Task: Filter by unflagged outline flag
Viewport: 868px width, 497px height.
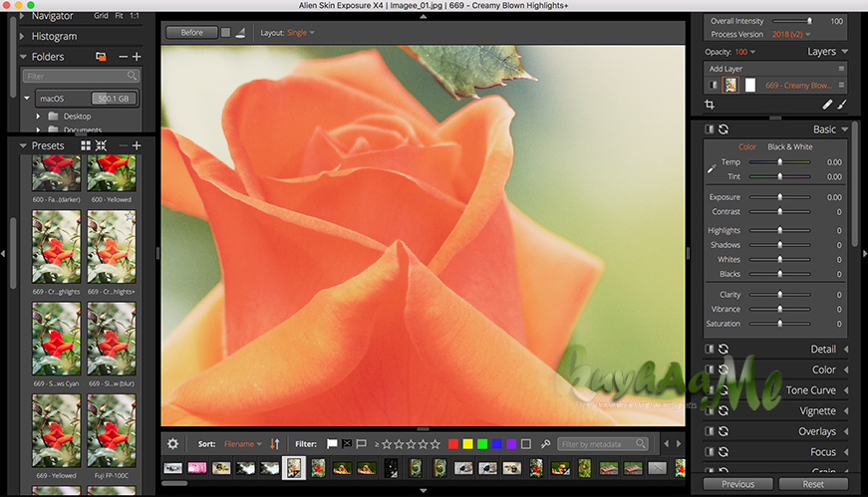Action: [362, 444]
